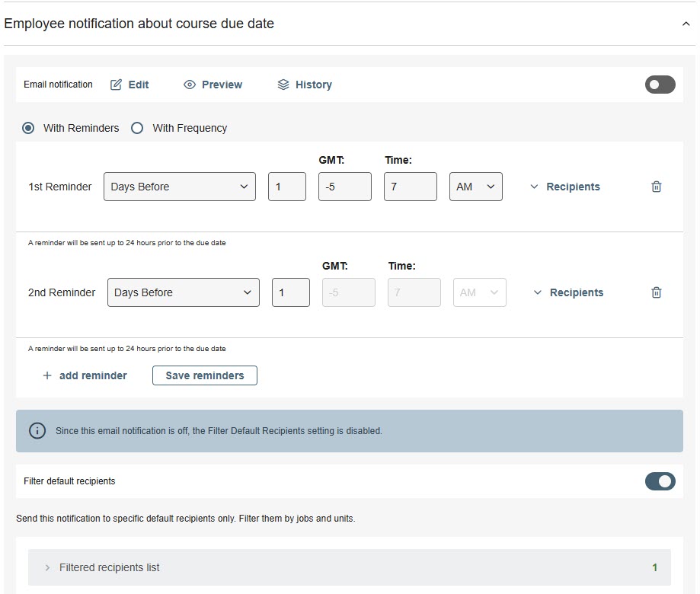Toggle the Filter default recipients switch
The height and width of the screenshot is (594, 700).
[x=660, y=481]
